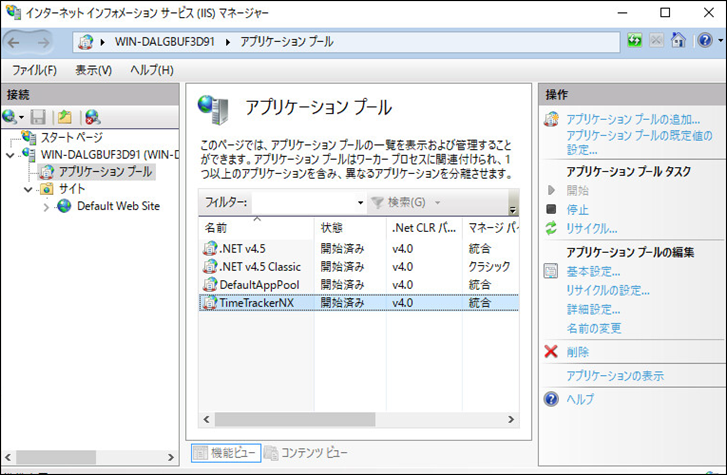The height and width of the screenshot is (475, 727).
Task: Click the delete connection icon in connections toolbar
Action: (x=92, y=117)
